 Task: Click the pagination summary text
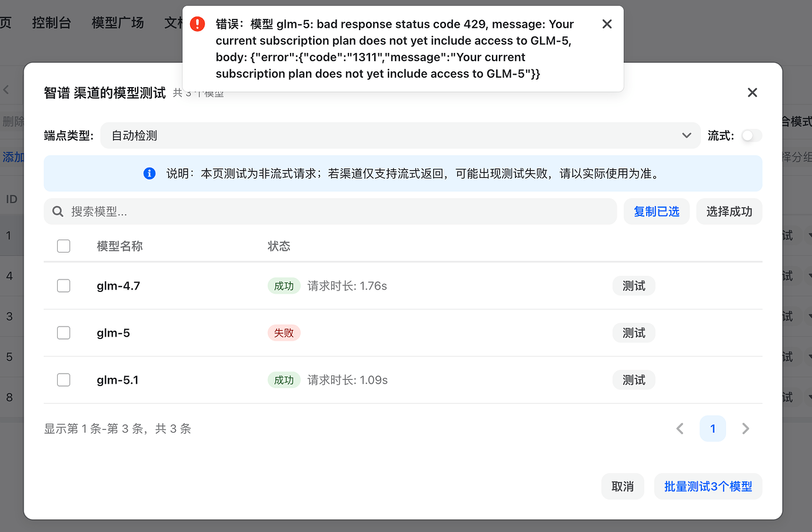pyautogui.click(x=118, y=428)
